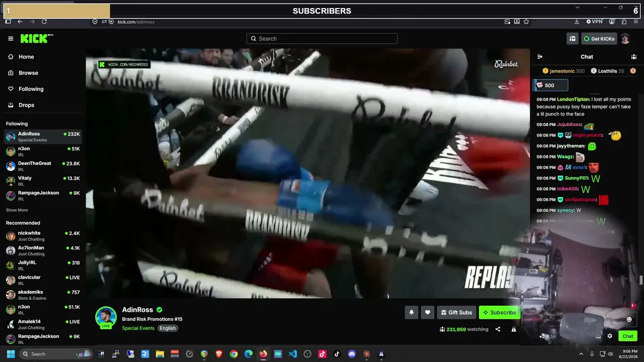Open the browser account profile icon
The height and width of the screenshot is (362, 644).
click(612, 22)
